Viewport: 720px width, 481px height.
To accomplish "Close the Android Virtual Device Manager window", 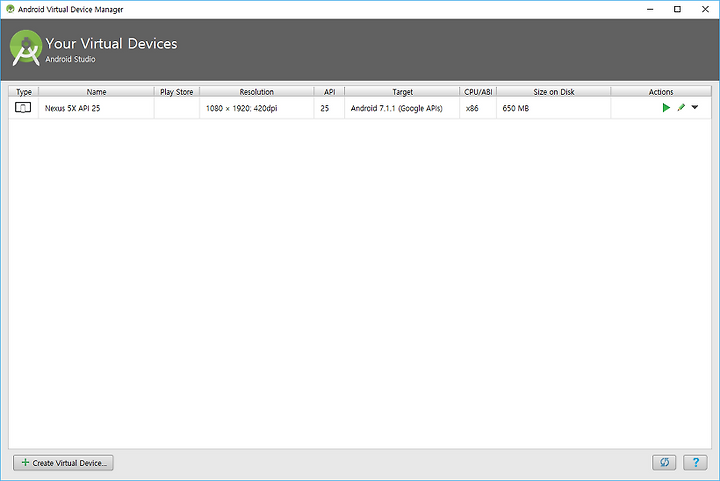I will coord(705,9).
